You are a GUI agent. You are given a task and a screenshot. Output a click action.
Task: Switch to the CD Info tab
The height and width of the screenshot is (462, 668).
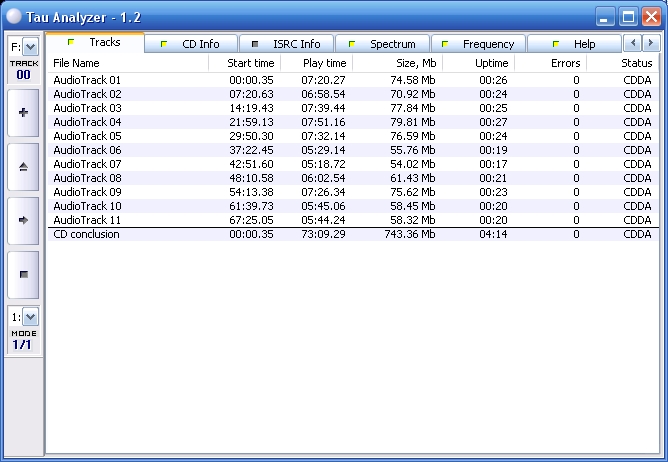pos(192,44)
